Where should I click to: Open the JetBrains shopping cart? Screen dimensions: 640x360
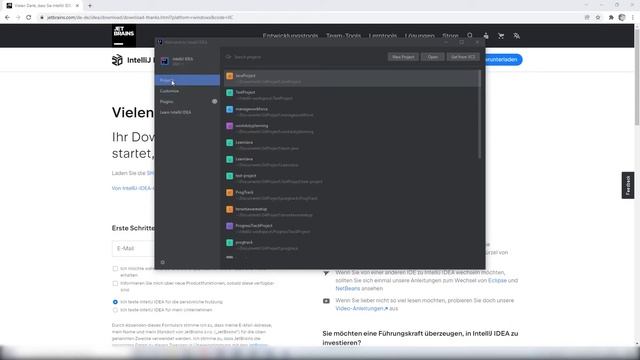[501, 36]
